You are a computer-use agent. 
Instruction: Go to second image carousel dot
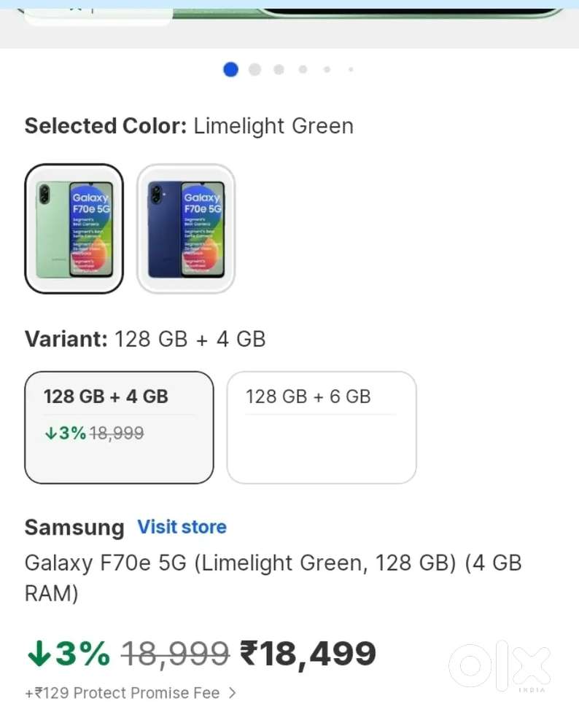pos(254,70)
